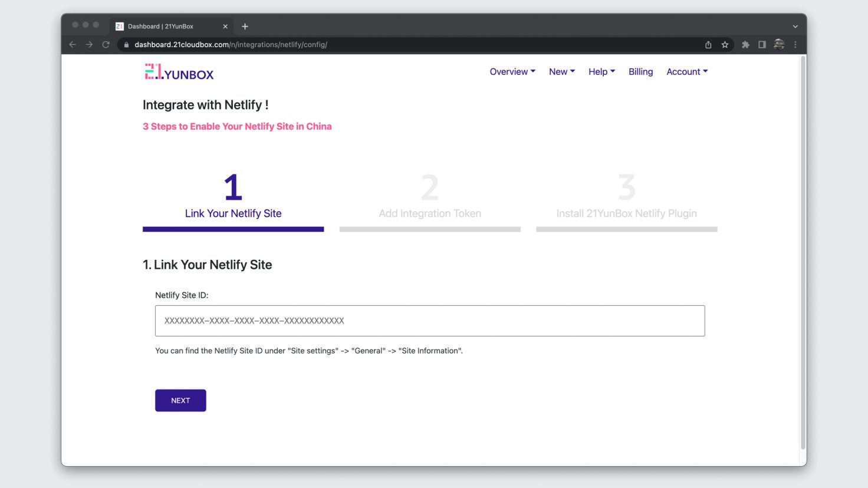The height and width of the screenshot is (488, 868).
Task: Expand the Help dropdown menu
Action: click(x=601, y=72)
